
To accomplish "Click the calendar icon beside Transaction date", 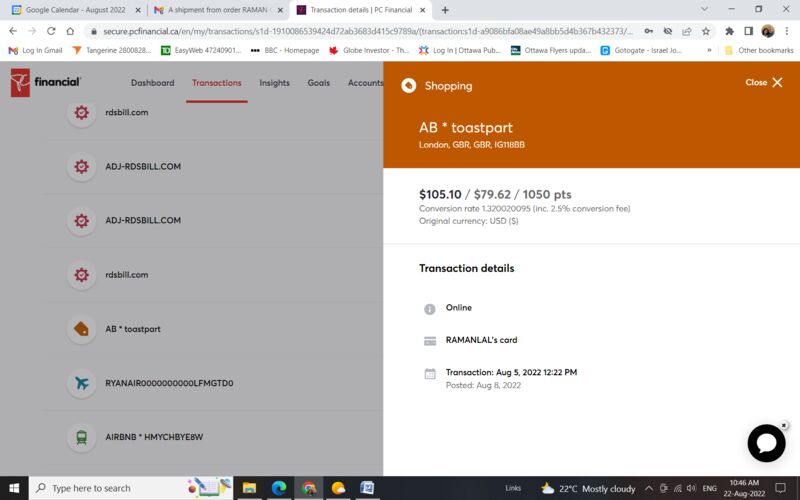I will pyautogui.click(x=430, y=374).
